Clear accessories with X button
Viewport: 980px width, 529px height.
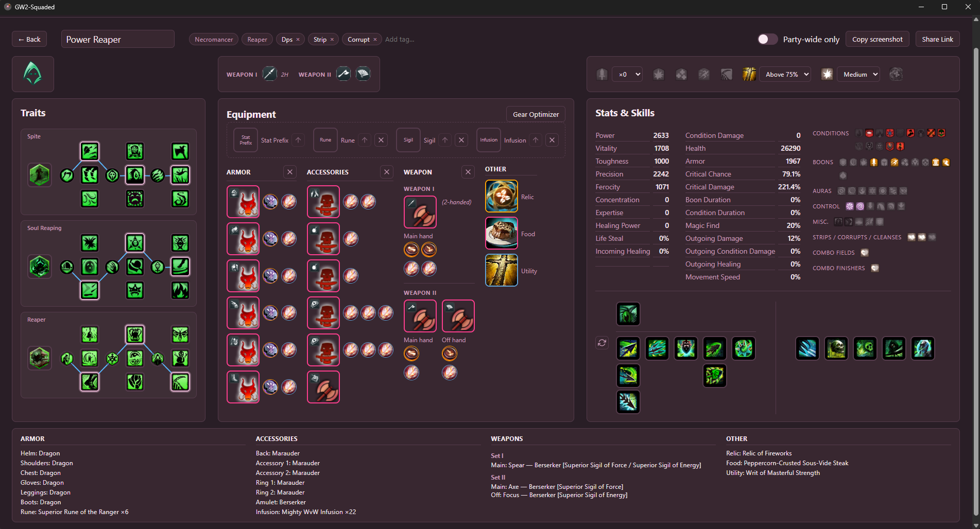[387, 172]
